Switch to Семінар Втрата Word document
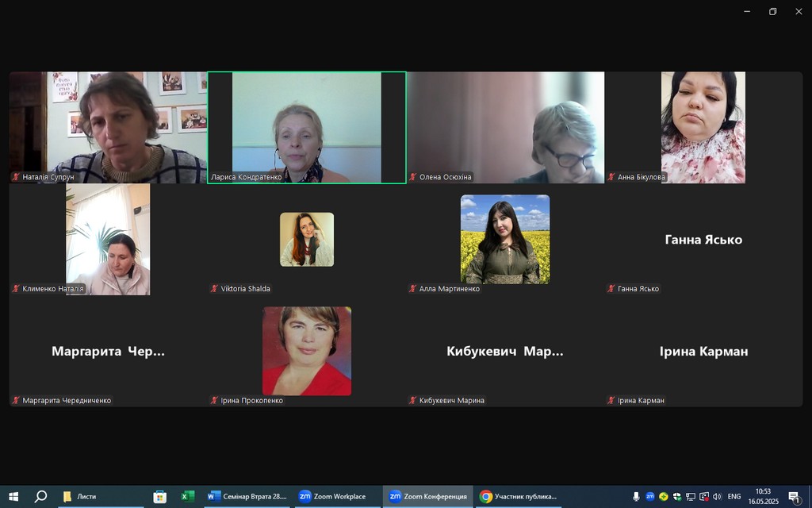This screenshot has width=812, height=508. coord(247,497)
